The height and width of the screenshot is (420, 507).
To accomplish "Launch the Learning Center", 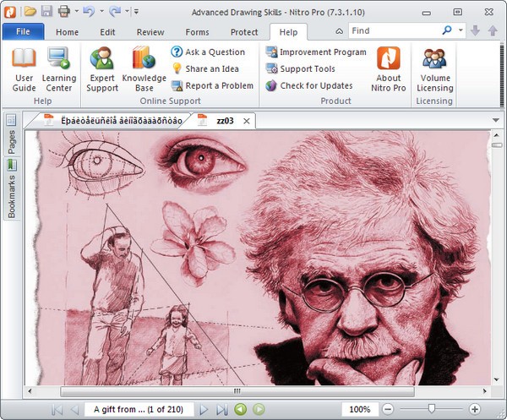I will [59, 68].
